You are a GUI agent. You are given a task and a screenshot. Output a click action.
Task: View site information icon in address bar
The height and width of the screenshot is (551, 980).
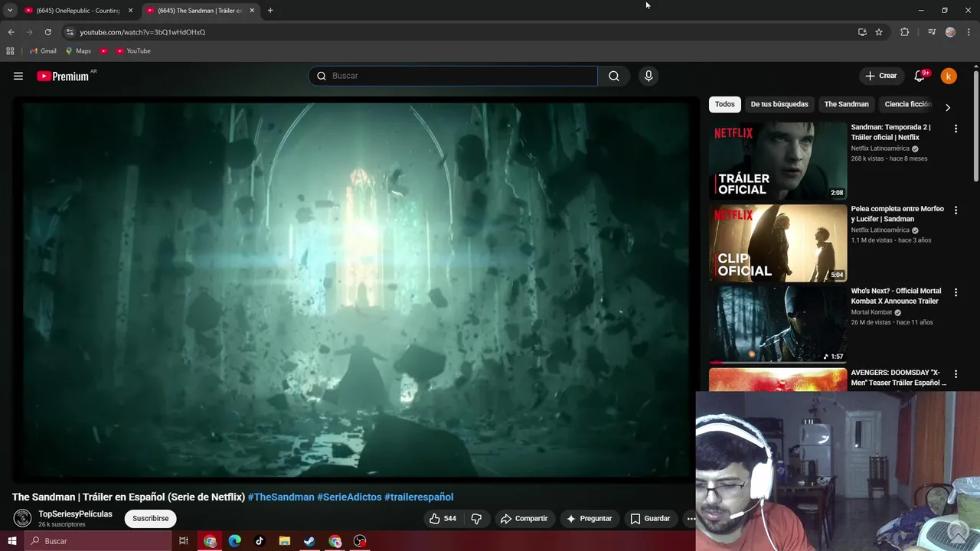point(70,32)
